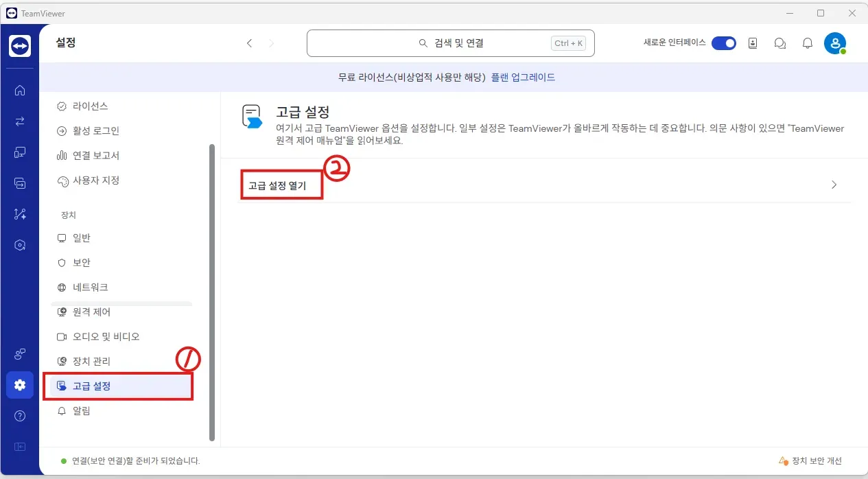Select 장치 관리 settings item

coord(91,362)
